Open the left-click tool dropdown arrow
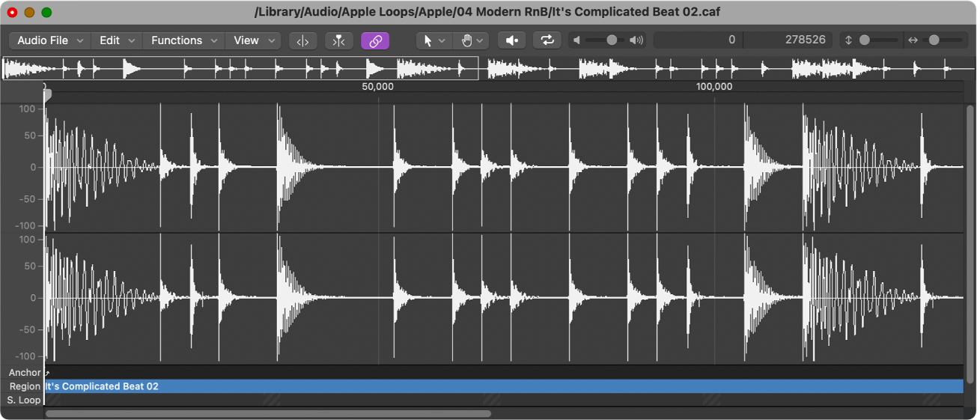The image size is (980, 420). pos(442,40)
